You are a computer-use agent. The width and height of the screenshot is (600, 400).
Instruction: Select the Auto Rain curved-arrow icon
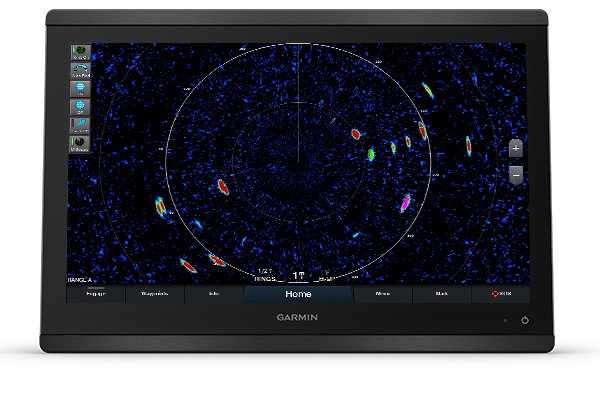[x=80, y=70]
